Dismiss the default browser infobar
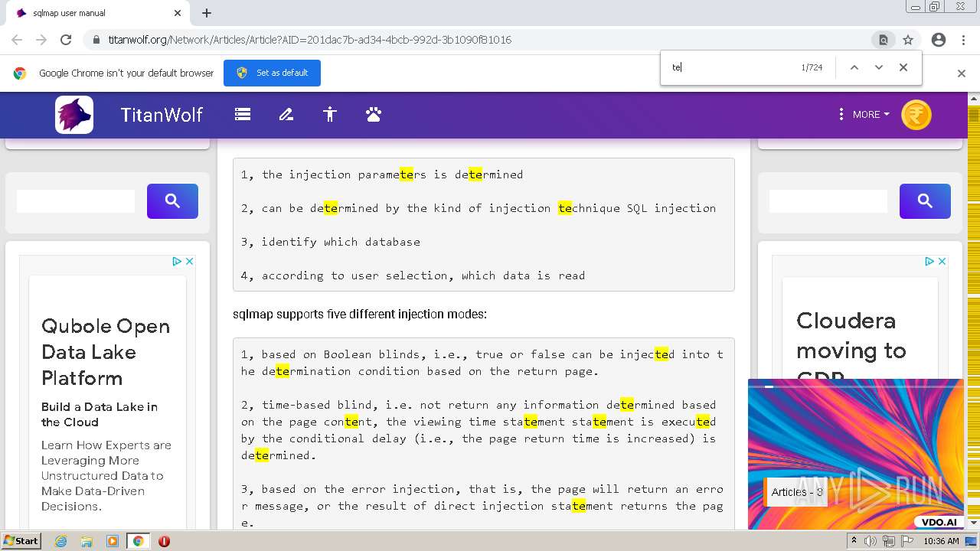The width and height of the screenshot is (980, 551). click(x=962, y=73)
